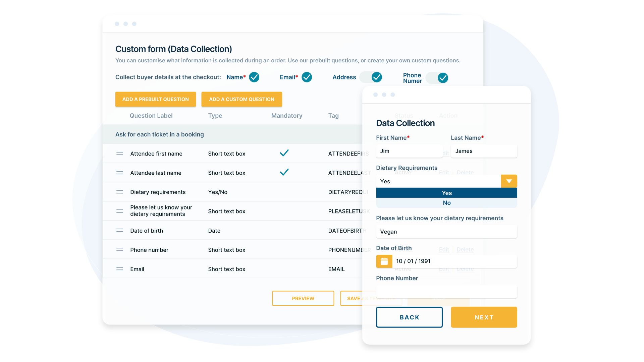Click Data Collection heading in preview window
This screenshot has width=644, height=362.
[405, 123]
